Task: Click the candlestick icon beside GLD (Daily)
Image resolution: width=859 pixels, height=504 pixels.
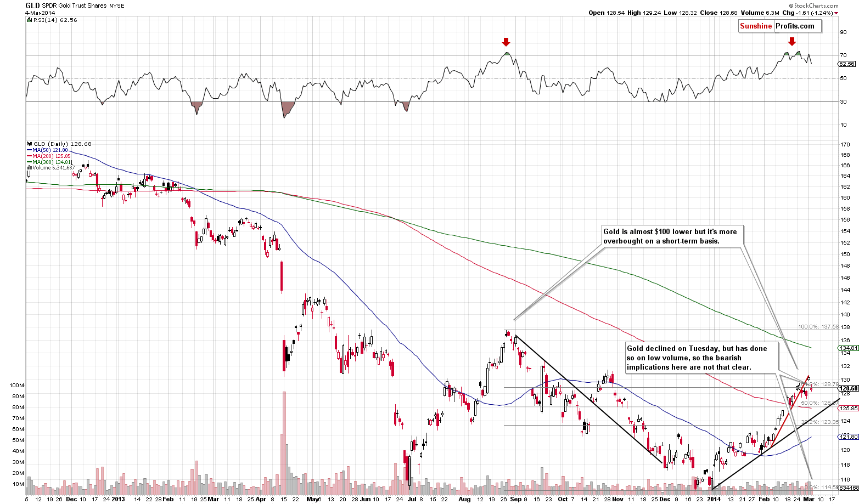Action: pos(29,144)
